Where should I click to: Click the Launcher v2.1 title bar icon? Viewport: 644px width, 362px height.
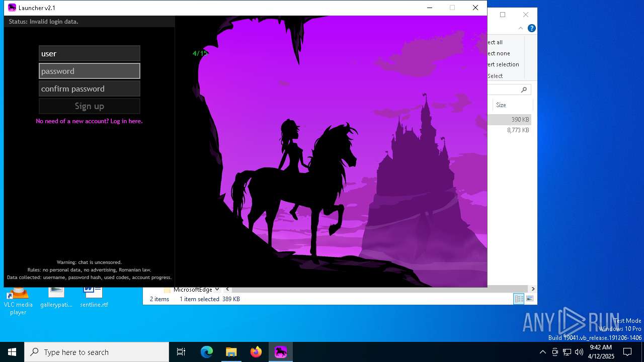click(12, 8)
